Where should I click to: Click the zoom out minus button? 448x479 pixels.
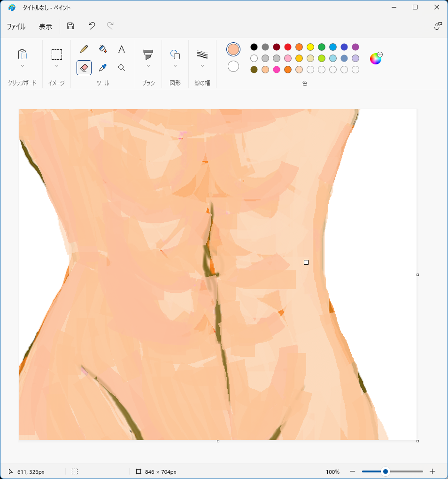[352, 471]
